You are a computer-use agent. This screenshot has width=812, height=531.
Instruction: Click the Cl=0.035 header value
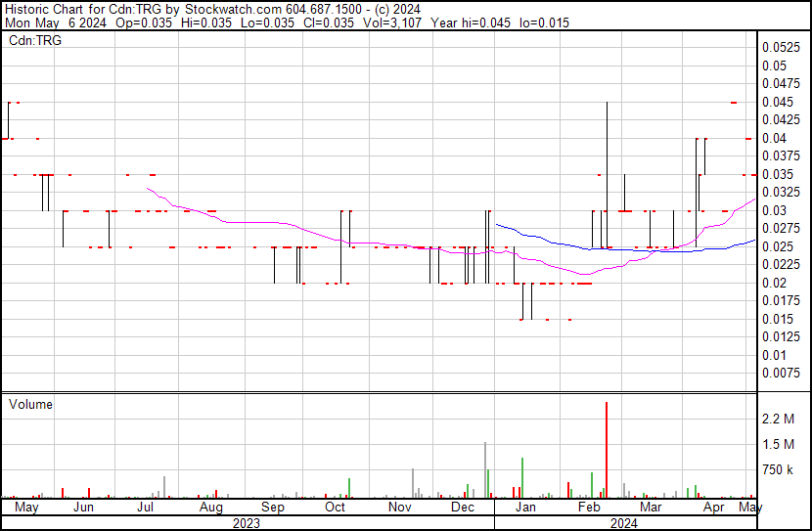(330, 22)
